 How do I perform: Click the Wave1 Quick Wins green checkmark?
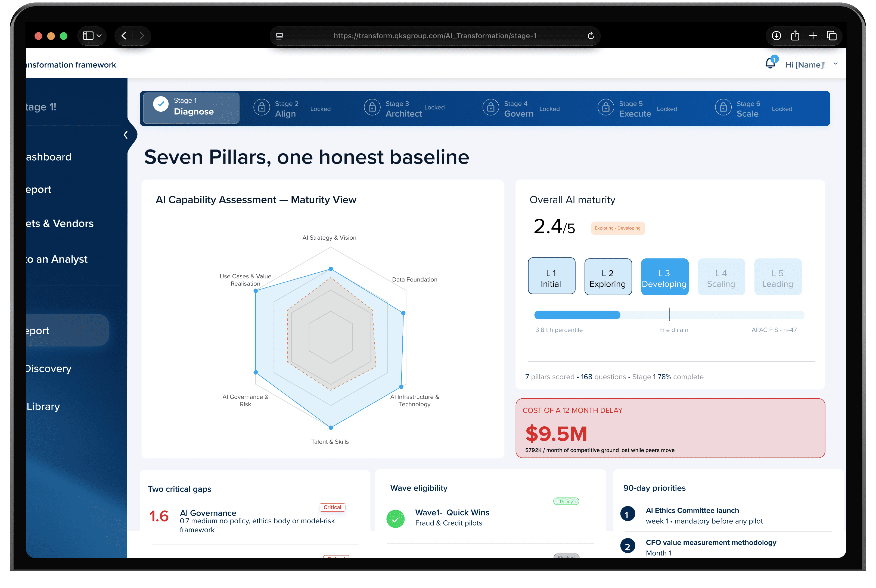coord(395,519)
